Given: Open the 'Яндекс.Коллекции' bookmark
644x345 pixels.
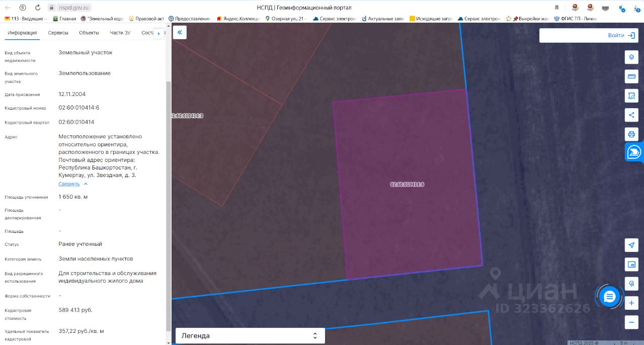Looking at the screenshot, I should point(238,19).
